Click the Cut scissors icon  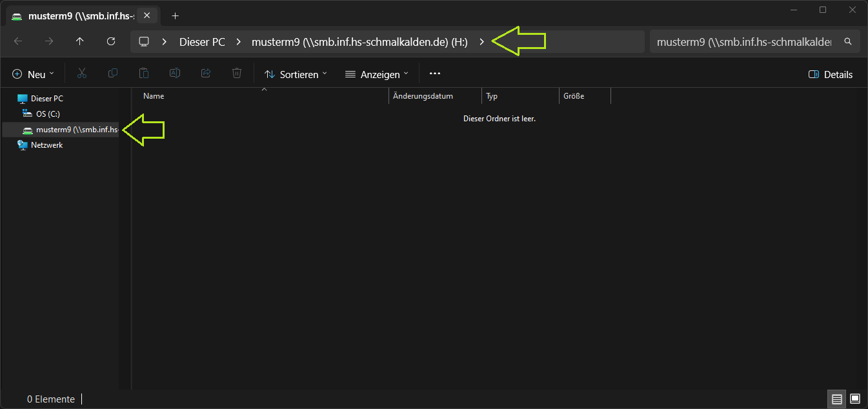tap(82, 74)
